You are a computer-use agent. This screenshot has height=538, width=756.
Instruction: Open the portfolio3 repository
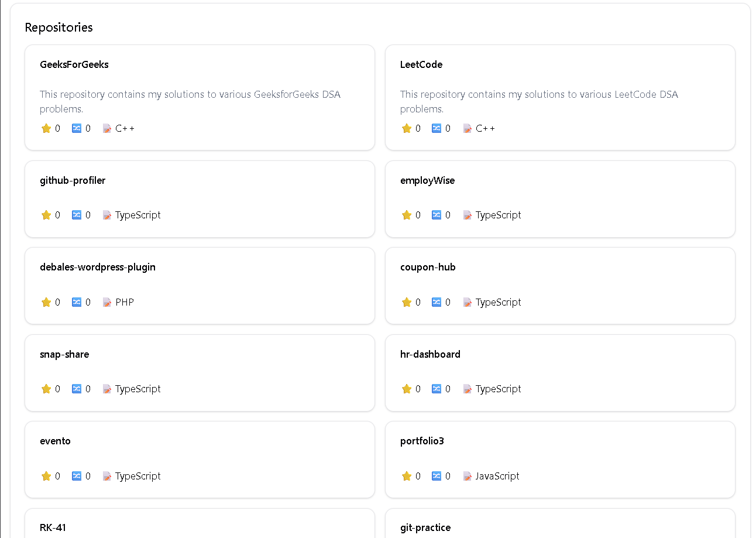coord(422,441)
